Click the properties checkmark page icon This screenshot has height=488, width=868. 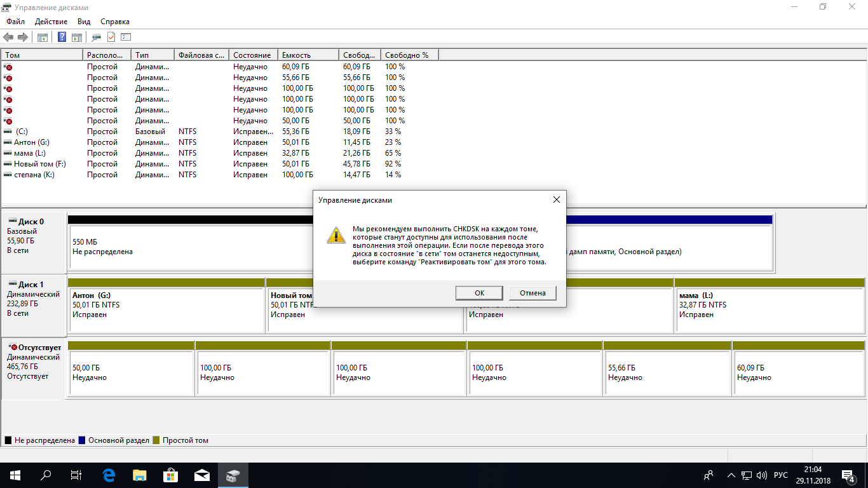click(x=111, y=37)
